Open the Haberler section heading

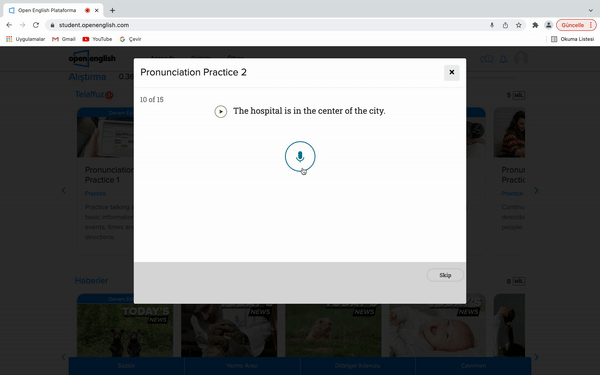(91, 280)
